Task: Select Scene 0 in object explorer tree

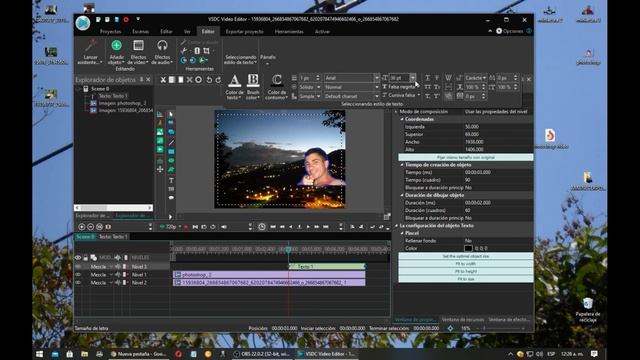Action: tap(100, 89)
